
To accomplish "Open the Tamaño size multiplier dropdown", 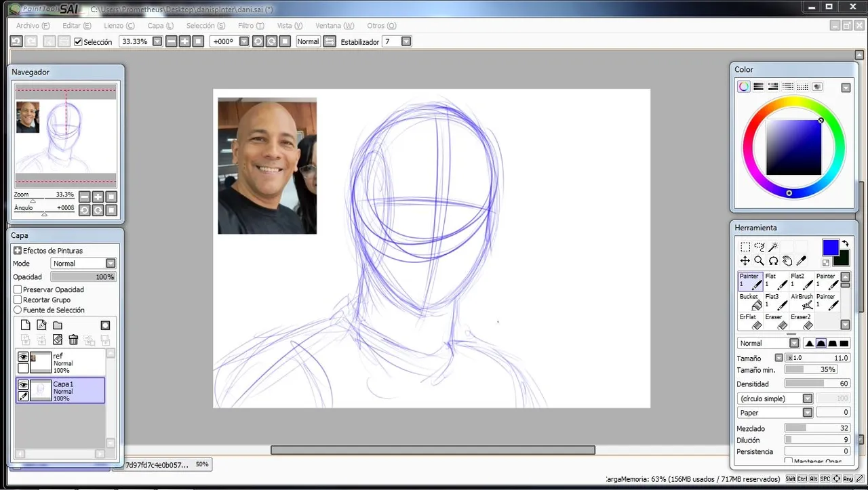I will [779, 358].
